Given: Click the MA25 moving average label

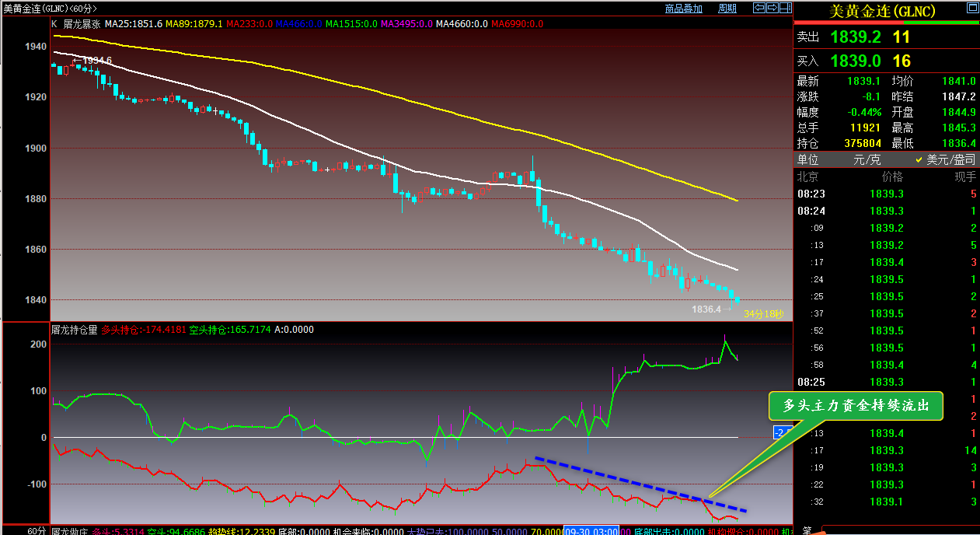Looking at the screenshot, I should 134,24.
